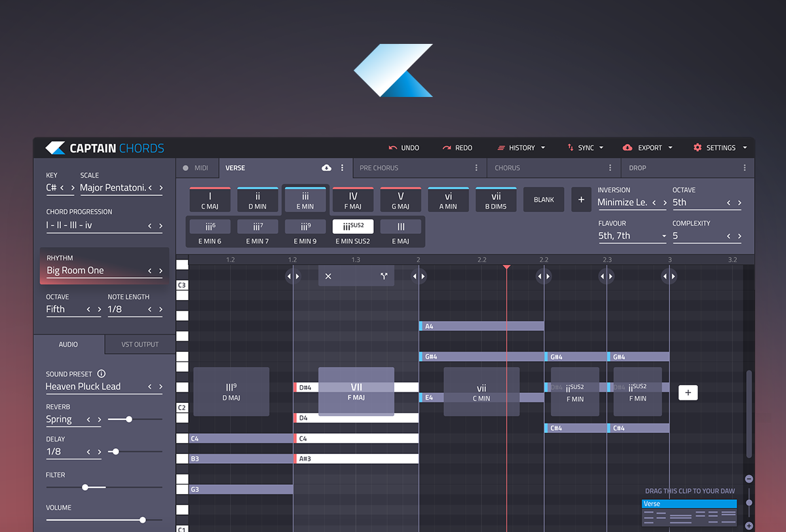Click the X icon above the VII chord
786x532 pixels.
point(328,276)
